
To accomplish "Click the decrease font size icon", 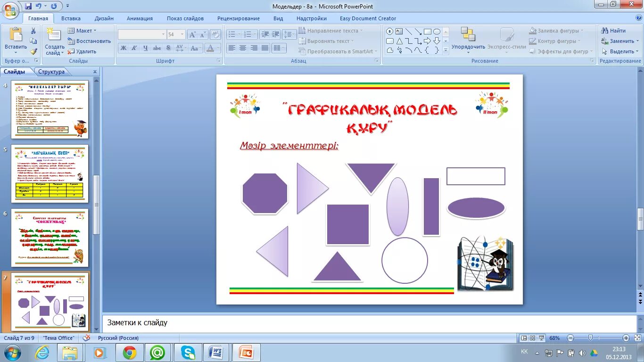I will point(203,34).
